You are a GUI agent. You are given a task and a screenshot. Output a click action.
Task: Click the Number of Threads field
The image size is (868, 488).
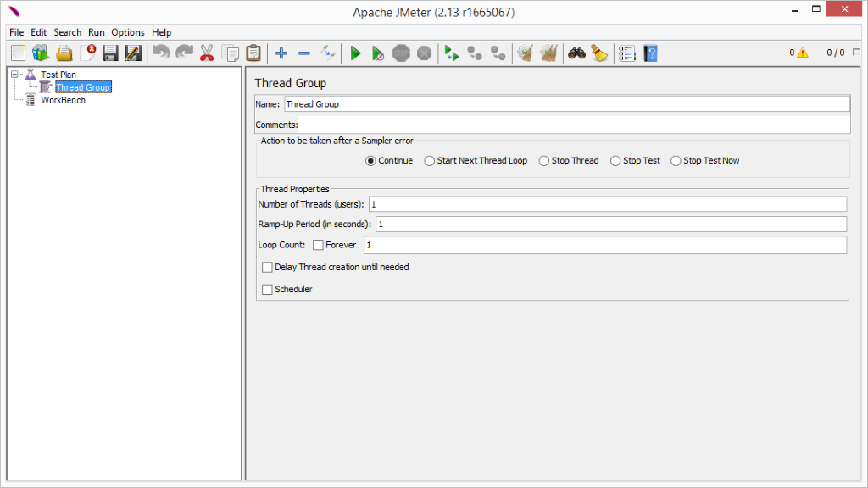pyautogui.click(x=607, y=204)
